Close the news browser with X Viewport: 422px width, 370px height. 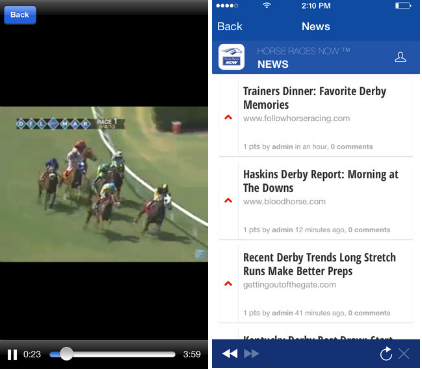click(404, 354)
